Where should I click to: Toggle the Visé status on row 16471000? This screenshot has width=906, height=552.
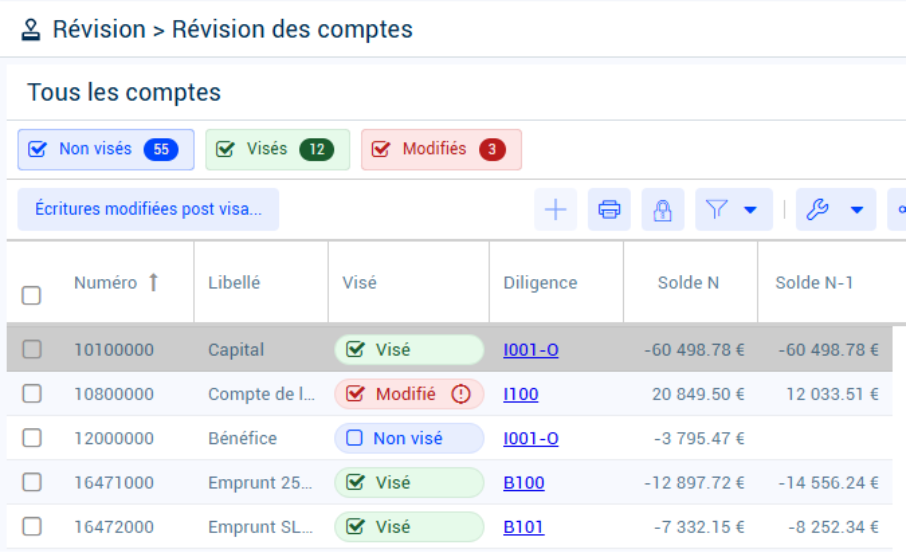point(409,483)
